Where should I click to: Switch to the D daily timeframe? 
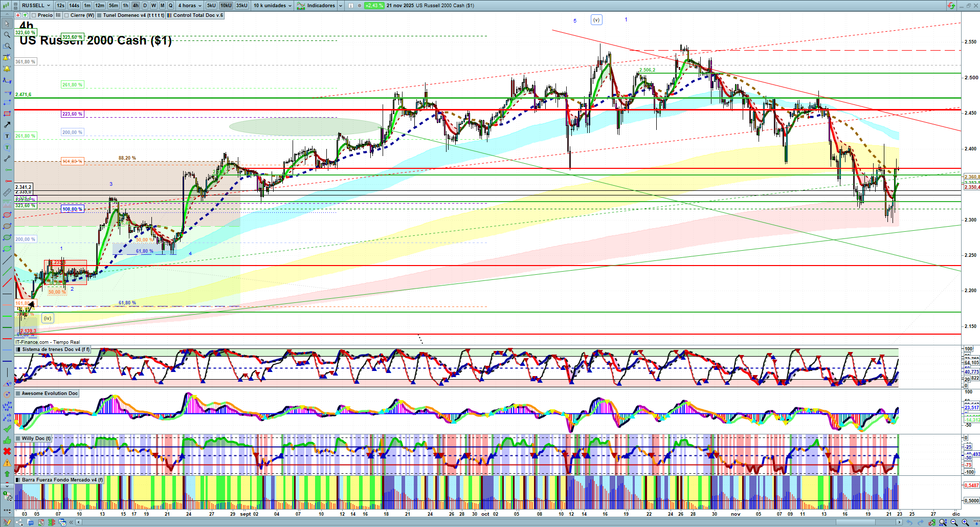coord(145,6)
